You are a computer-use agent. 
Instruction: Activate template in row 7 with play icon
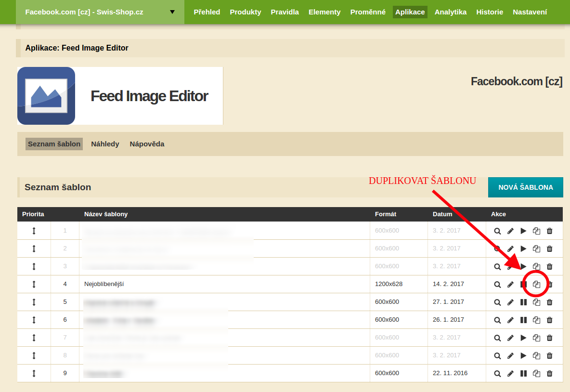523,338
